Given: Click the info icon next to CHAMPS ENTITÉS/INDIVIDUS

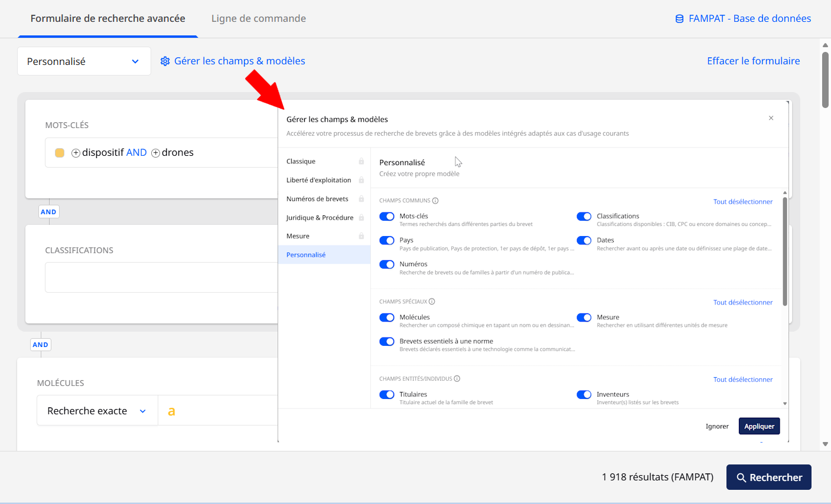Looking at the screenshot, I should pos(457,379).
